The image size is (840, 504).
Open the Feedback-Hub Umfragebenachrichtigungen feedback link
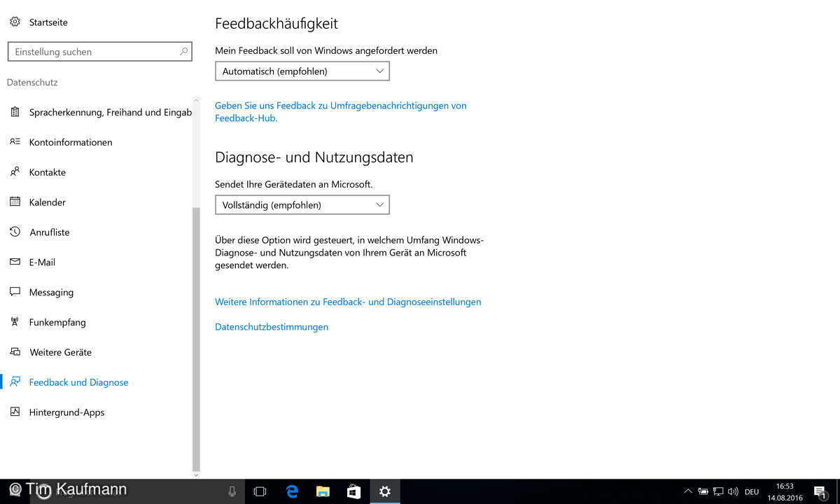click(x=341, y=112)
